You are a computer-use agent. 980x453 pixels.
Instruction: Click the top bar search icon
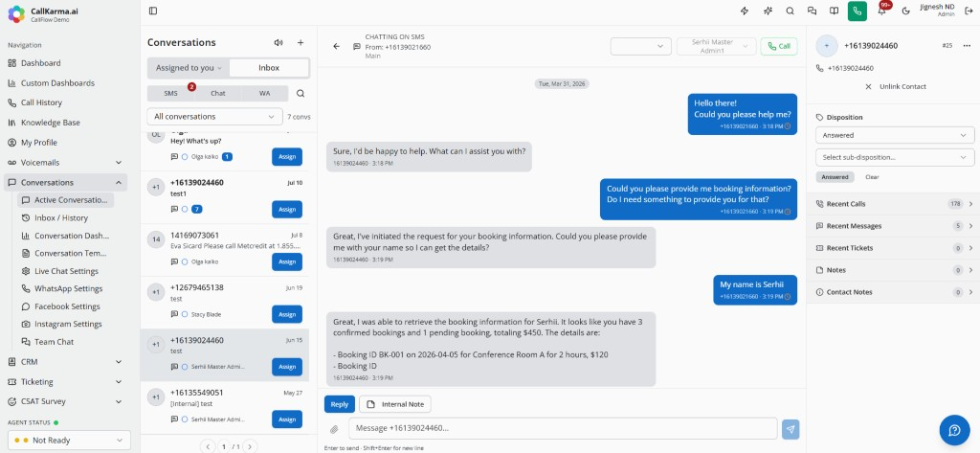point(790,11)
